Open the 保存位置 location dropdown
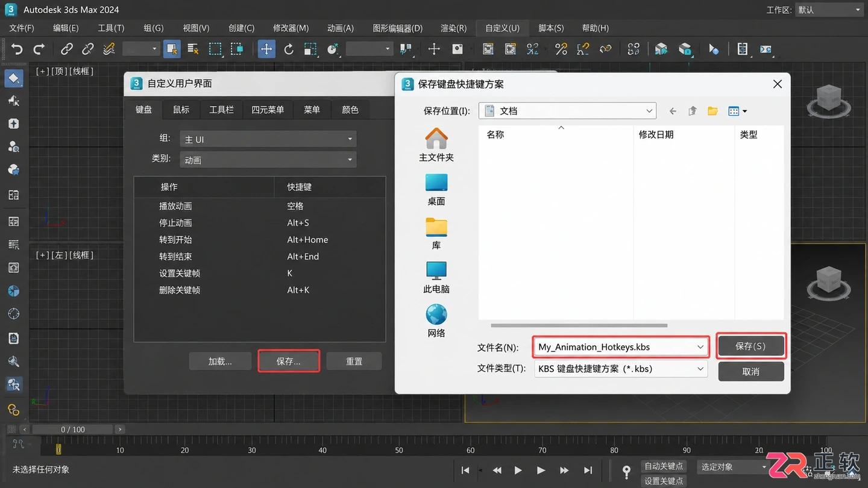868x488 pixels. pos(567,111)
